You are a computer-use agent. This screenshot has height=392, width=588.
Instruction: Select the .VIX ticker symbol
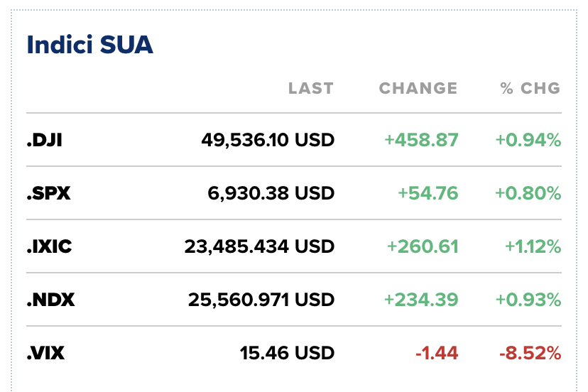pos(46,352)
